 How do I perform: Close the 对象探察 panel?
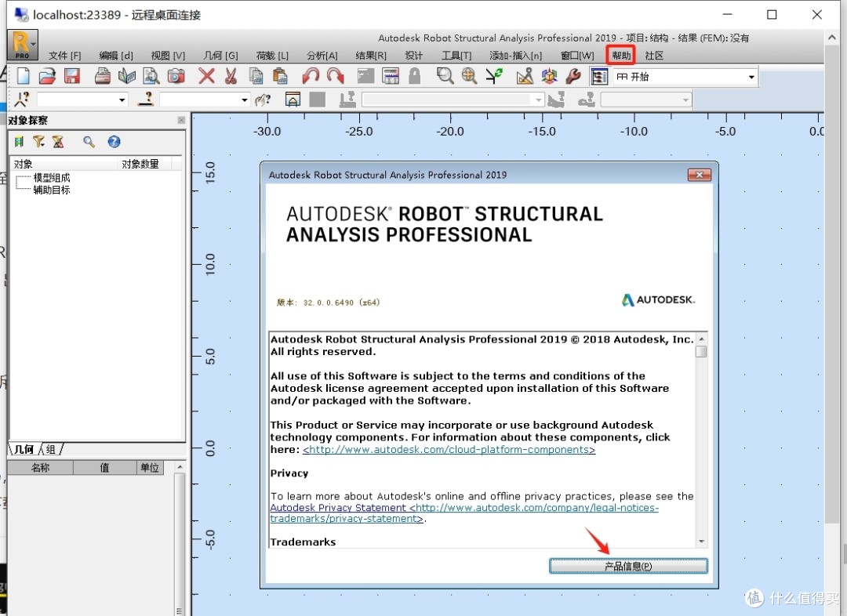(x=181, y=120)
